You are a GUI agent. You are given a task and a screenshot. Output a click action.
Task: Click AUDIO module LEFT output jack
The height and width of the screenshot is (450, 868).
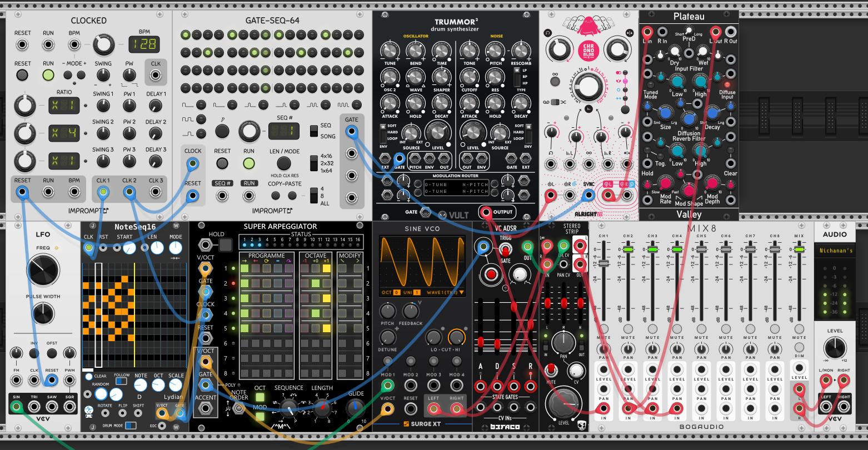click(826, 407)
